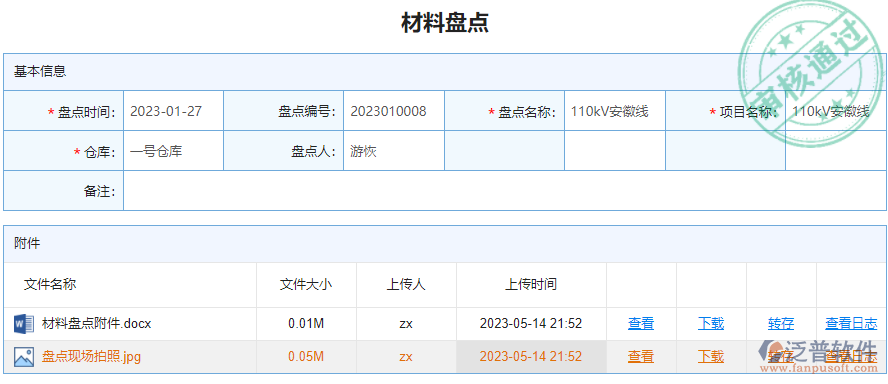Image resolution: width=888 pixels, height=384 pixels.
Task: Click 转存 for 材料盘点附件.docx
Action: click(x=781, y=324)
